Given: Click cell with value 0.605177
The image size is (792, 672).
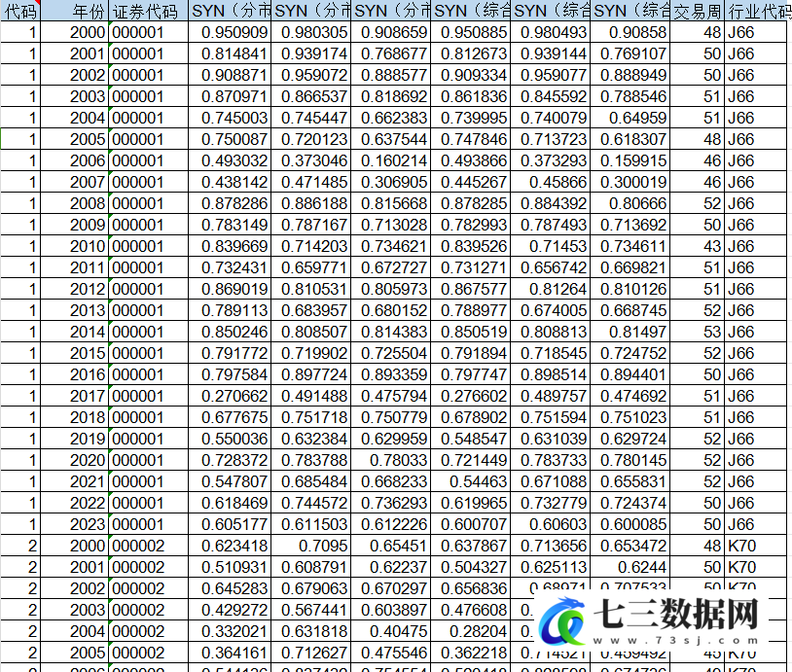Looking at the screenshot, I should 230,524.
